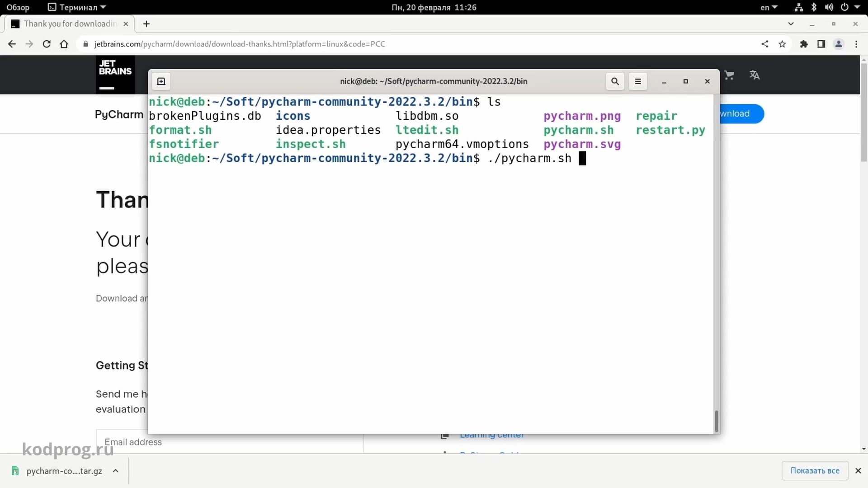Click idea.properties in terminal output
Screen dimensions: 868x488
click(x=328, y=130)
